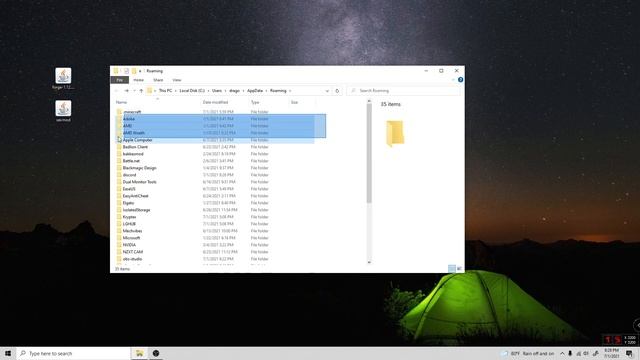Image resolution: width=640 pixels, height=360 pixels.
Task: Go back with the Back arrow
Action: click(117, 91)
